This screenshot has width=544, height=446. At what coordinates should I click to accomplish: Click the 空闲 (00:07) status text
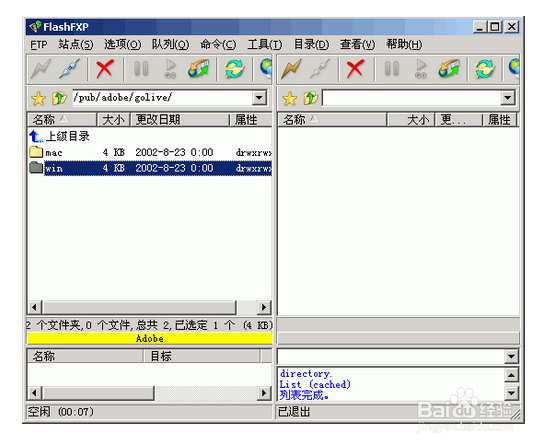[x=61, y=412]
